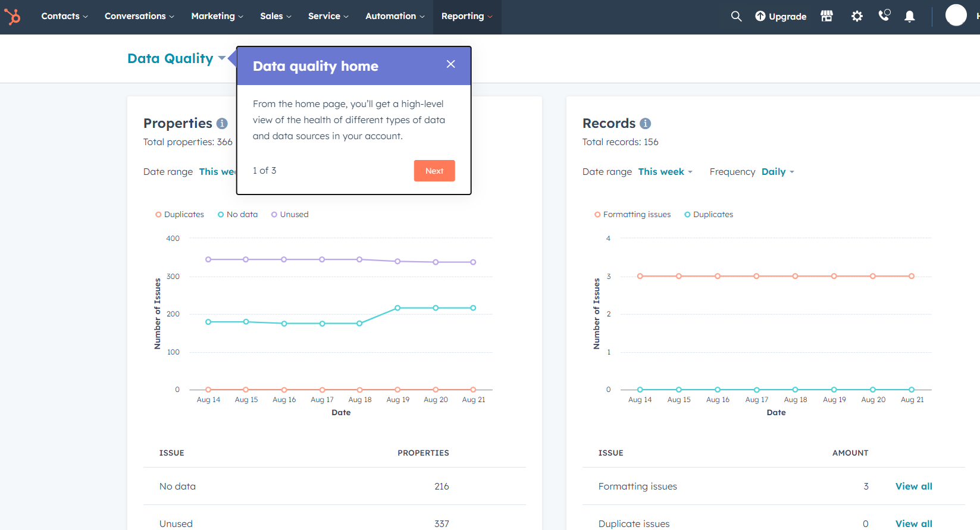This screenshot has width=980, height=530.
Task: Click the value 216 in Properties table
Action: pos(442,487)
